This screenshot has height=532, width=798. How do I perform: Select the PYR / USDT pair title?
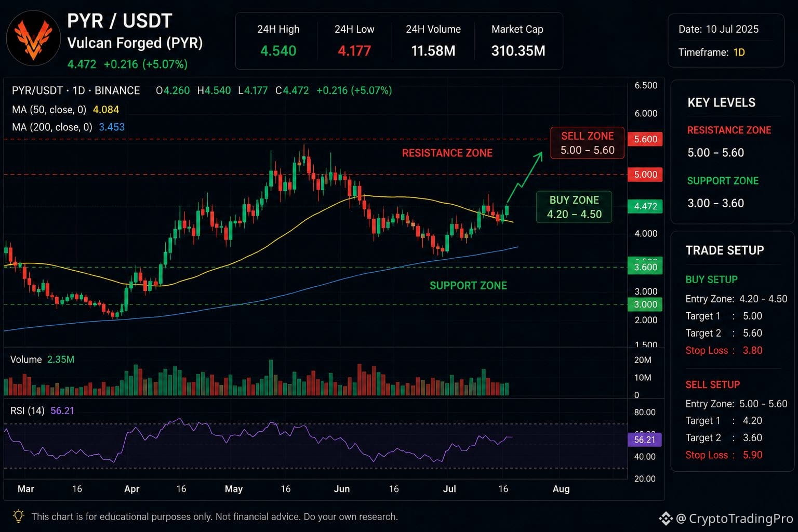tap(119, 21)
